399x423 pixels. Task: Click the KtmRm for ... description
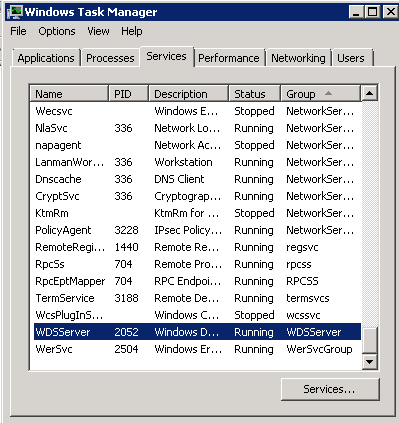click(187, 213)
